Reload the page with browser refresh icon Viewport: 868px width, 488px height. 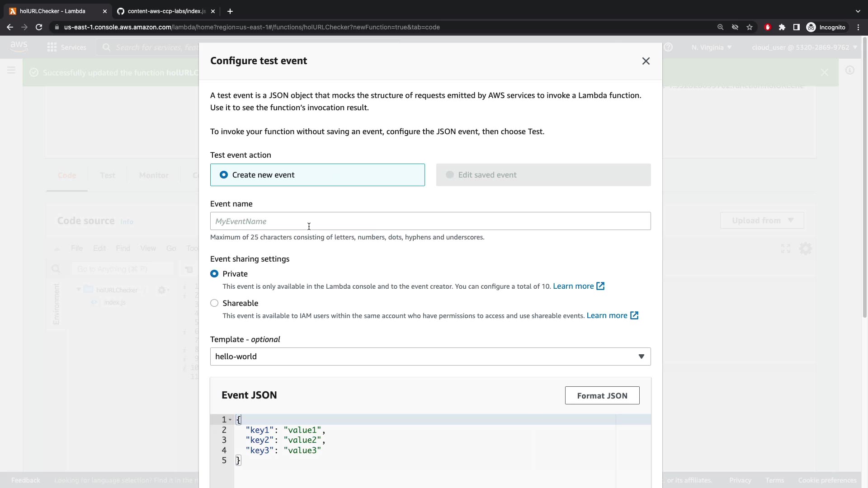click(39, 27)
